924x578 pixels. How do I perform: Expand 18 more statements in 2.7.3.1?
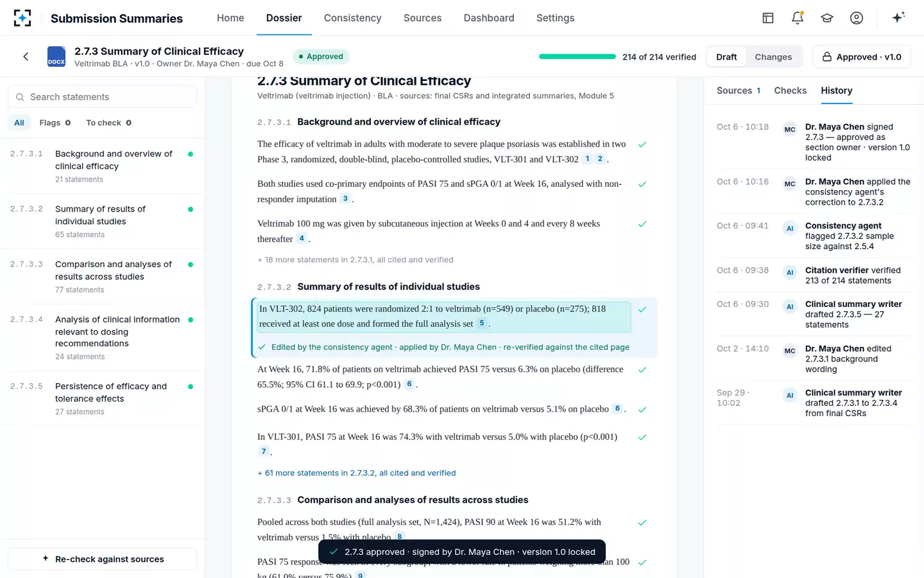click(355, 260)
